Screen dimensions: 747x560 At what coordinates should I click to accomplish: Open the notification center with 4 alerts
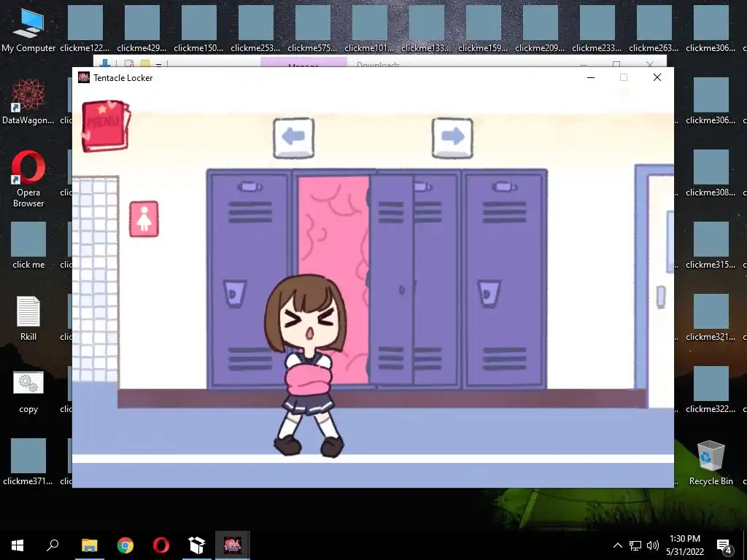(x=724, y=545)
